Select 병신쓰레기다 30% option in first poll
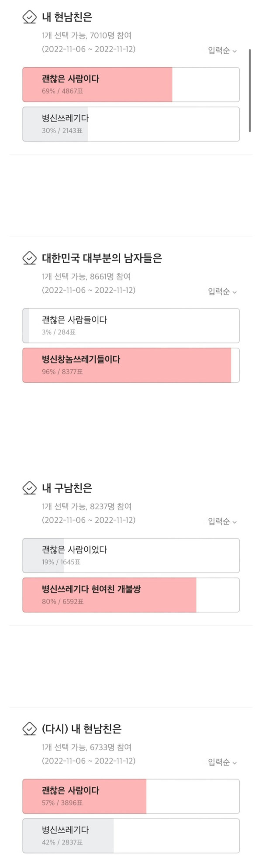The height and width of the screenshot is (868, 262). point(131,124)
